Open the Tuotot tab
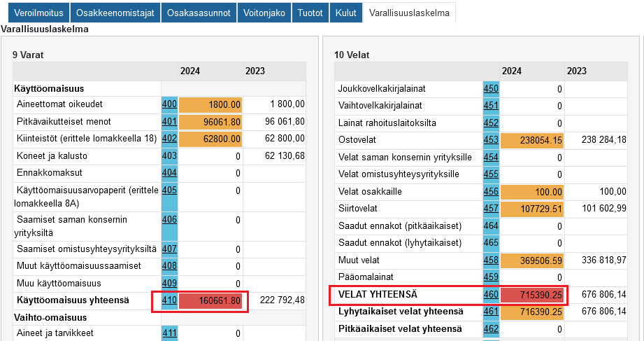The height and width of the screenshot is (341, 644). 310,13
